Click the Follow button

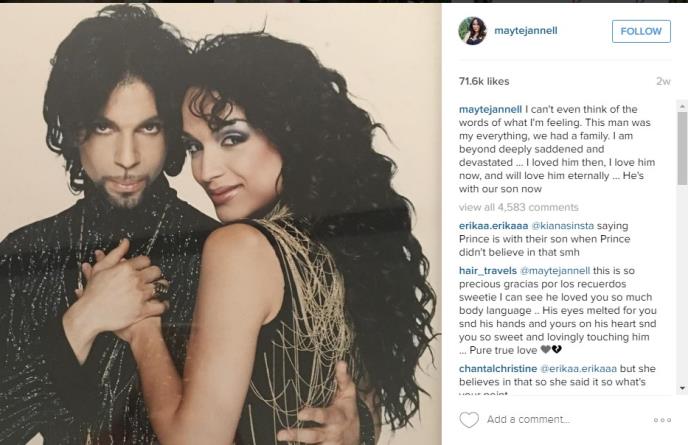pos(641,31)
